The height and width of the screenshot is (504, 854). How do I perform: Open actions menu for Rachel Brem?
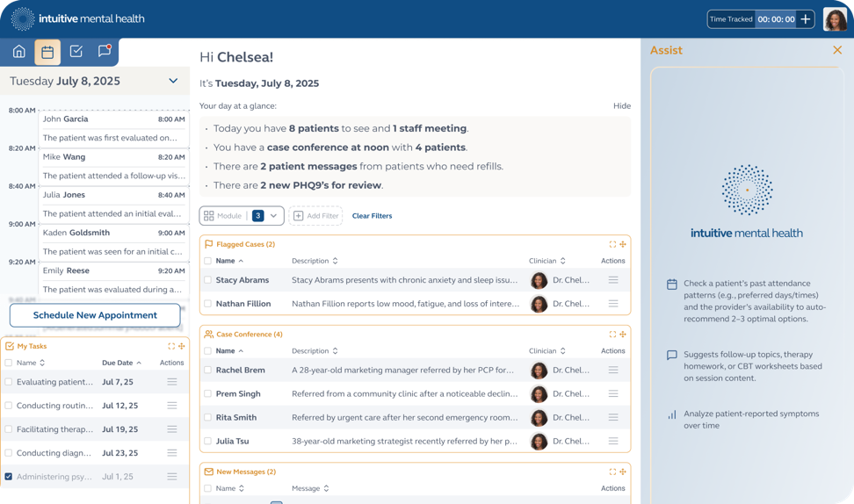(x=612, y=370)
